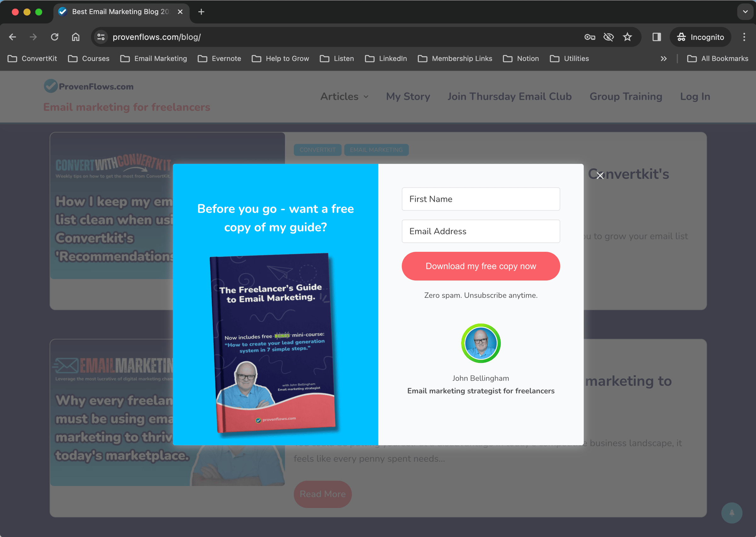This screenshot has width=756, height=537.
Task: Open the Help to Grow bookmarks folder
Action: [x=281, y=59]
